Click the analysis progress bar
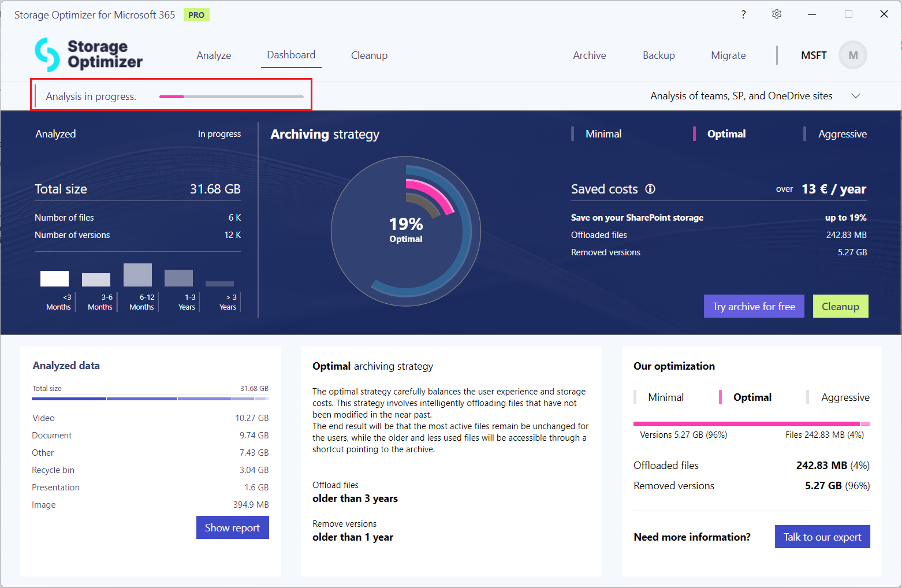Image resolution: width=902 pixels, height=588 pixels. (x=231, y=96)
